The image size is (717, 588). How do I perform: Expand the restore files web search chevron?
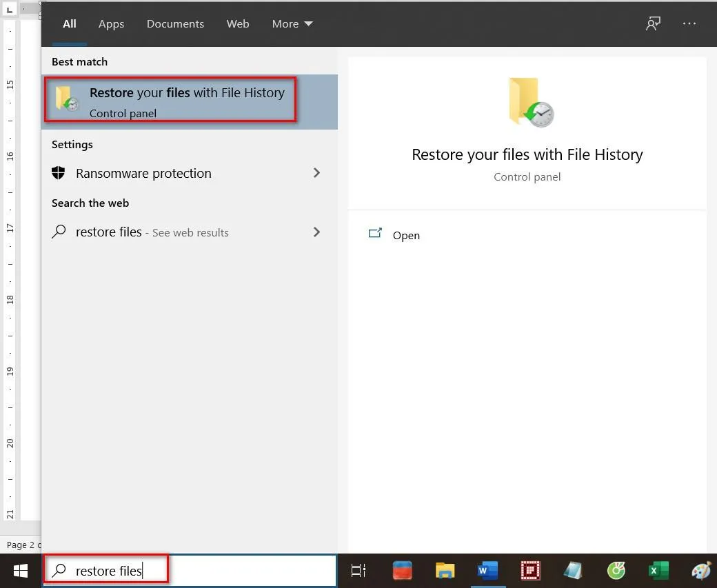[x=316, y=232]
